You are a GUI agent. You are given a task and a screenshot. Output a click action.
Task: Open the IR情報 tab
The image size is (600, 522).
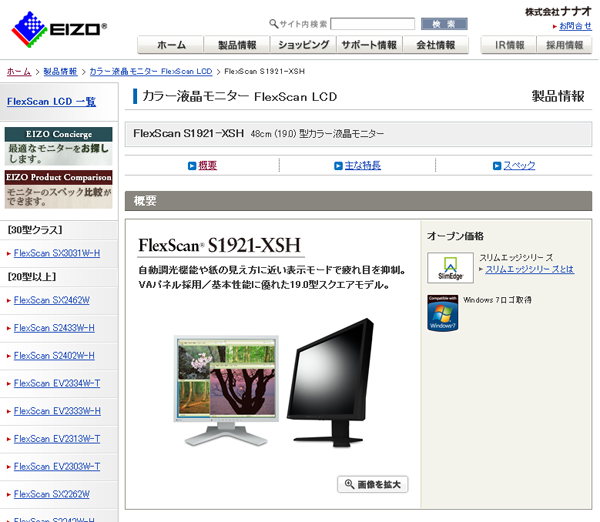click(510, 45)
